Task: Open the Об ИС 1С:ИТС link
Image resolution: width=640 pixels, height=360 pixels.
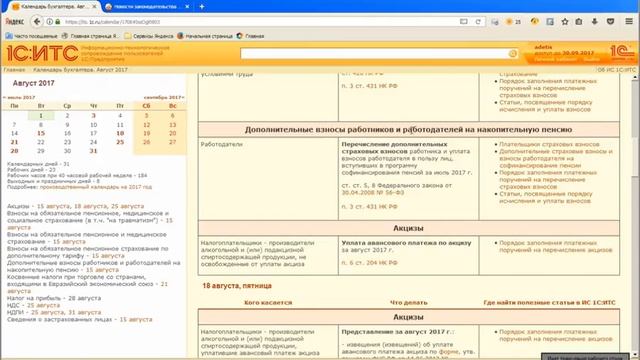Action: click(x=616, y=70)
